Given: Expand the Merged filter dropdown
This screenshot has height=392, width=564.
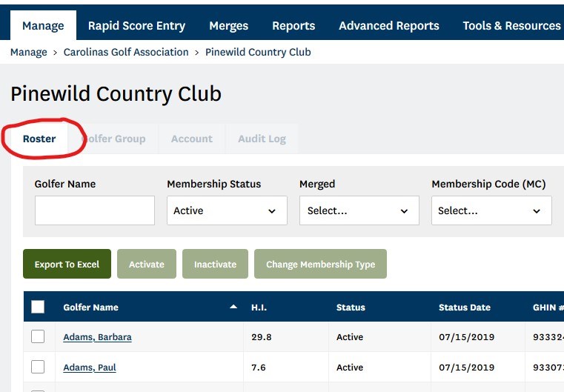Looking at the screenshot, I should (x=359, y=210).
